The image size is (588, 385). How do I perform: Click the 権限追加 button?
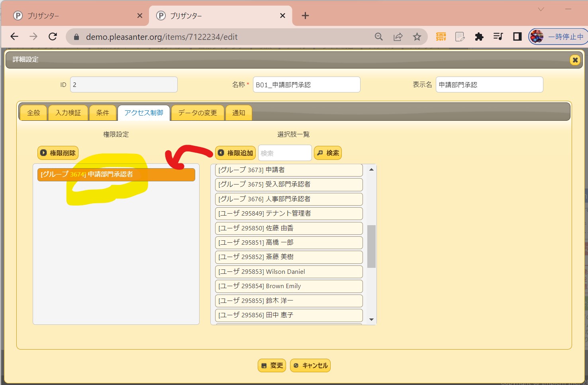[x=235, y=153]
